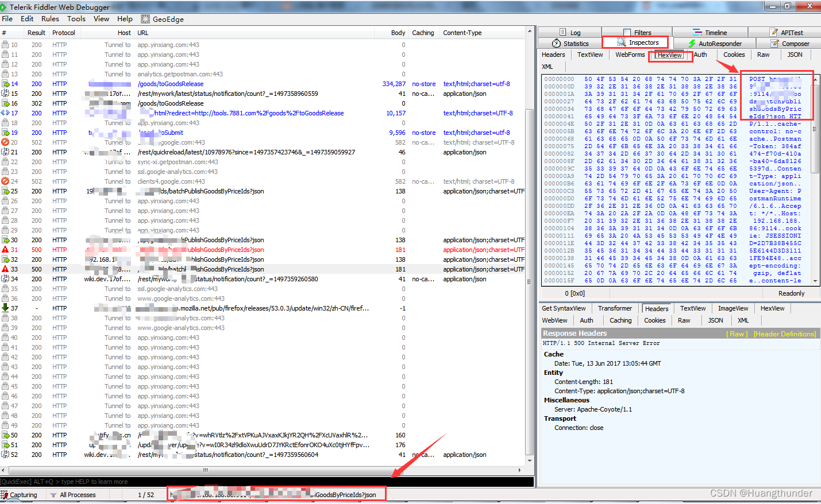Open the ImageView response tab
This screenshot has width=821, height=504.
tap(733, 309)
